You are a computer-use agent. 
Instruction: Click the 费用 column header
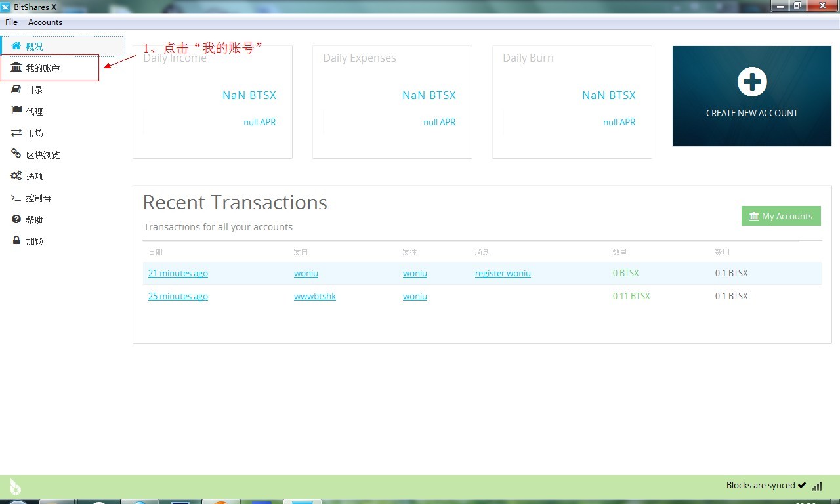tap(723, 252)
